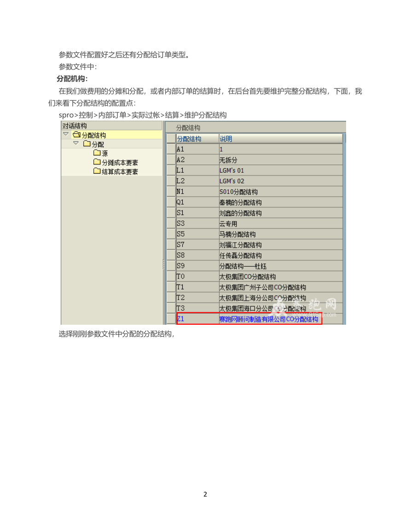
Task: Select row L1 using its row selector
Action: point(171,170)
